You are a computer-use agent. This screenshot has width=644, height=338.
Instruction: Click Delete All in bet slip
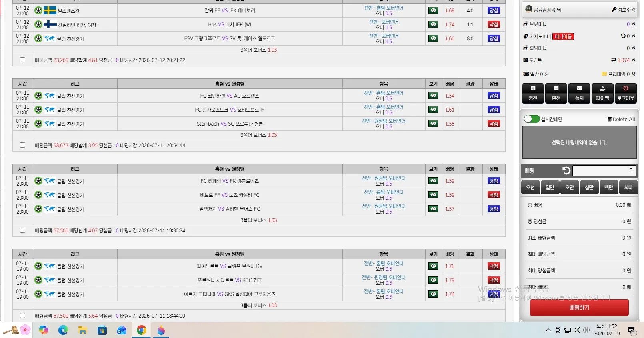(621, 119)
